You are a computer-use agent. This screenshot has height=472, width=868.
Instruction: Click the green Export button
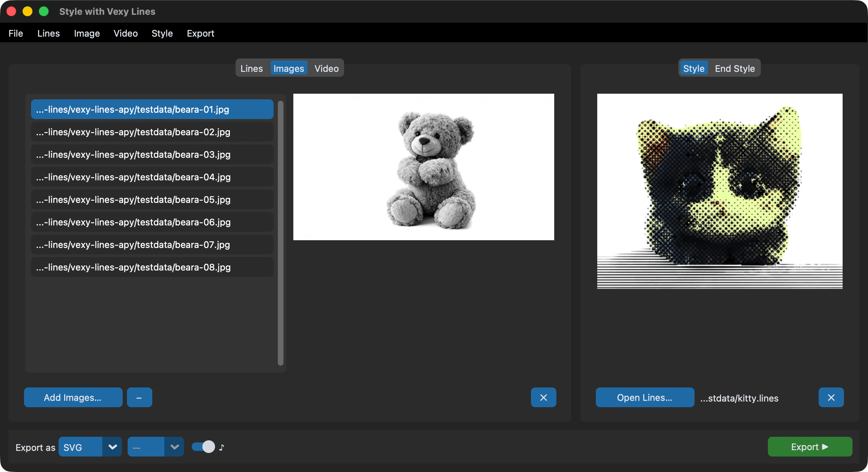tap(810, 447)
